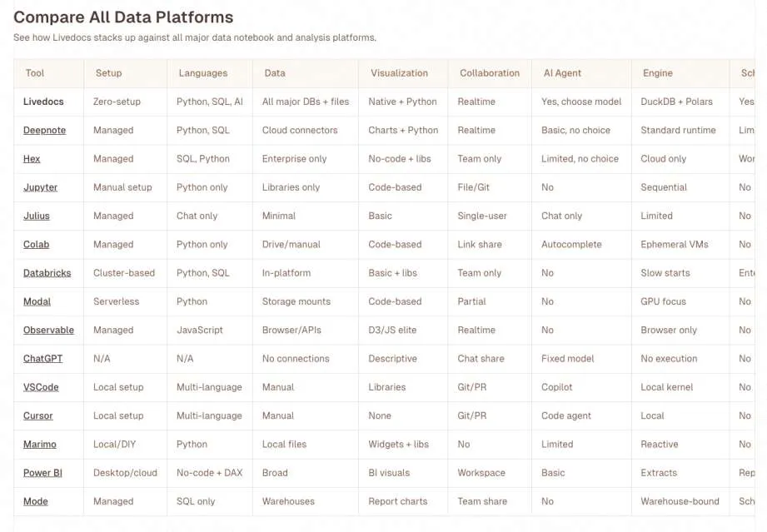Select the Collaboration column header
767x532 pixels.
click(490, 73)
